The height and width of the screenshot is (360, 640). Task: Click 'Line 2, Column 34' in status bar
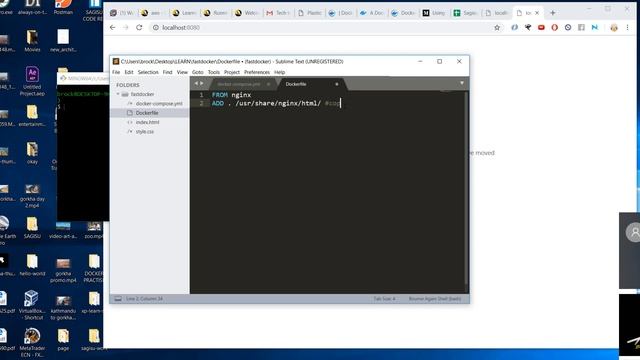(x=144, y=299)
